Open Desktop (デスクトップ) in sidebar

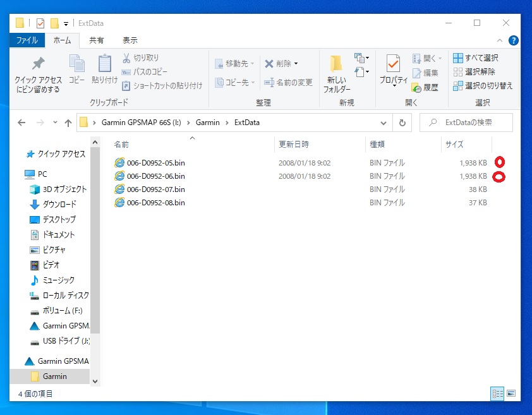click(52, 220)
